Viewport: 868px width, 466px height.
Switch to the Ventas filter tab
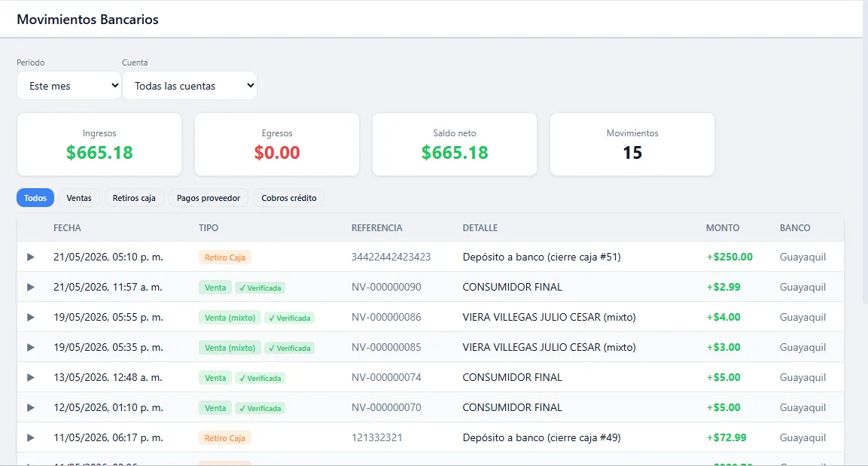click(x=79, y=198)
